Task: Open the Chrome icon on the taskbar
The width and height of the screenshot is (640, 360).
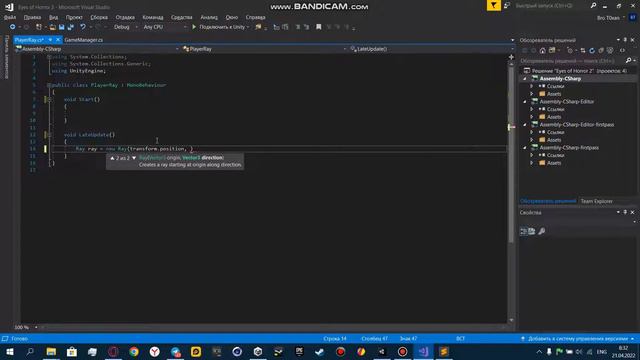Action: coord(134,351)
